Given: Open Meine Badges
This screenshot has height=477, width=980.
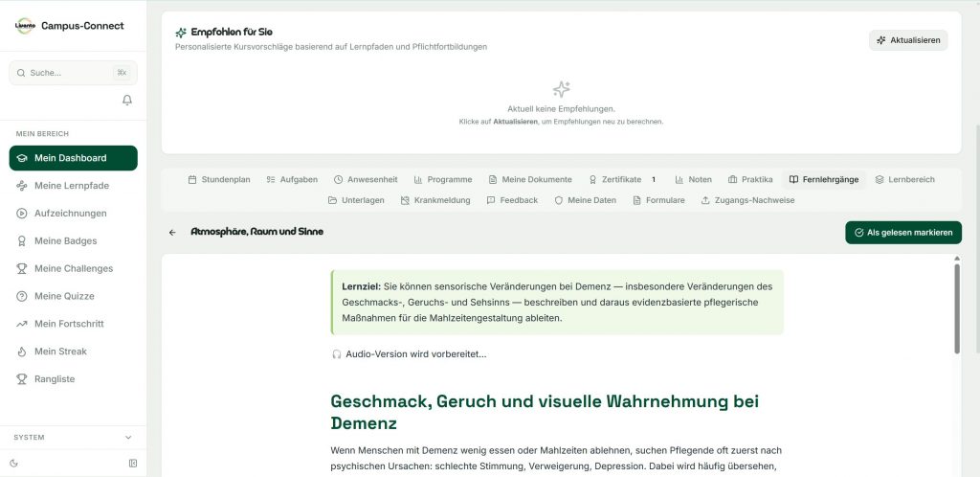Looking at the screenshot, I should pos(73,240).
